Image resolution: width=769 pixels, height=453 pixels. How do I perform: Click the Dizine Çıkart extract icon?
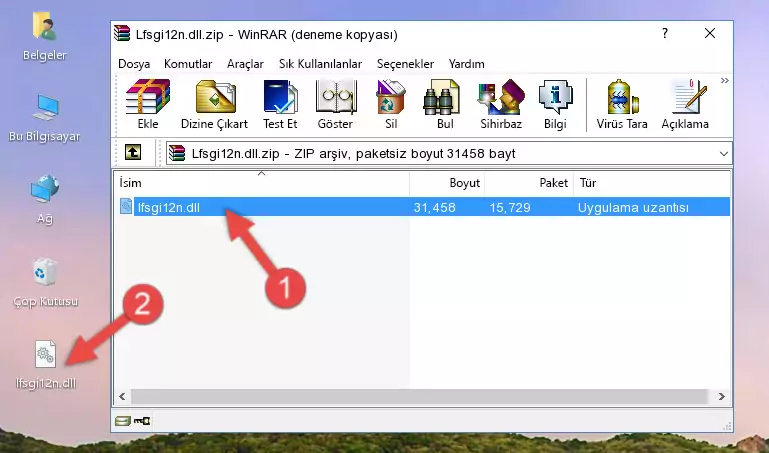pyautogui.click(x=214, y=104)
